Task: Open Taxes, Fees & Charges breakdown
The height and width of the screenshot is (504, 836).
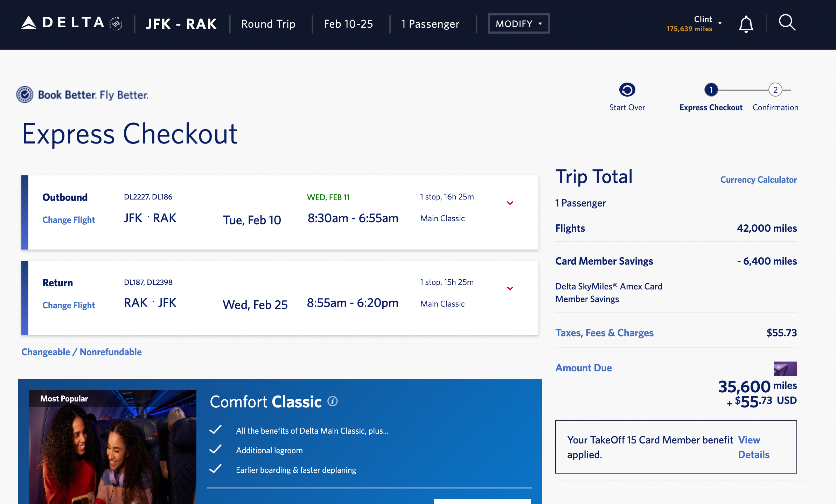Action: [604, 332]
